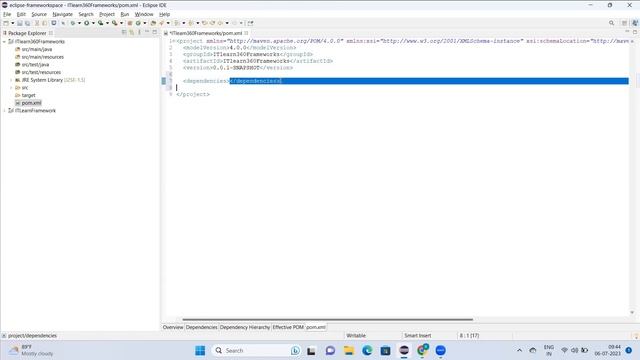640x360 pixels.
Task: Minimize the Package Explorer view
Action: [x=147, y=32]
